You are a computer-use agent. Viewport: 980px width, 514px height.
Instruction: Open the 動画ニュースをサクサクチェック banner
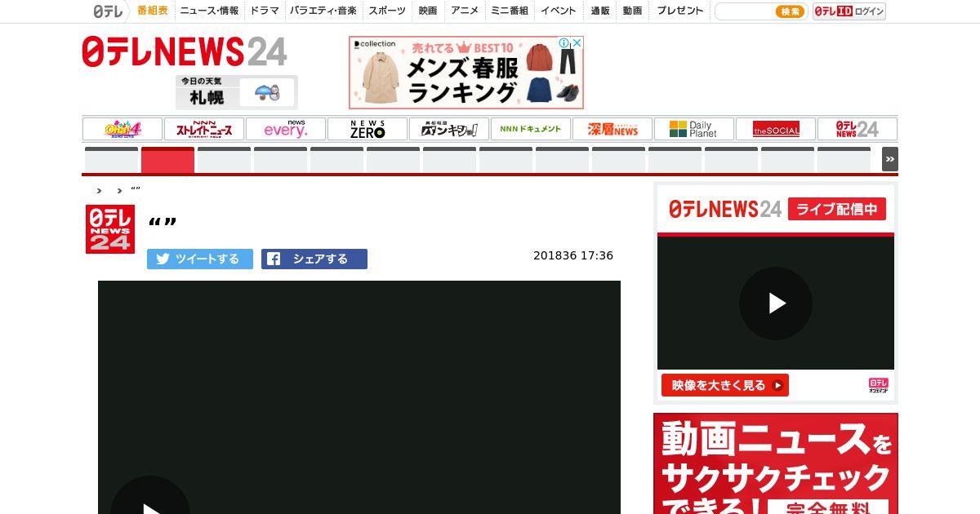[x=776, y=463]
